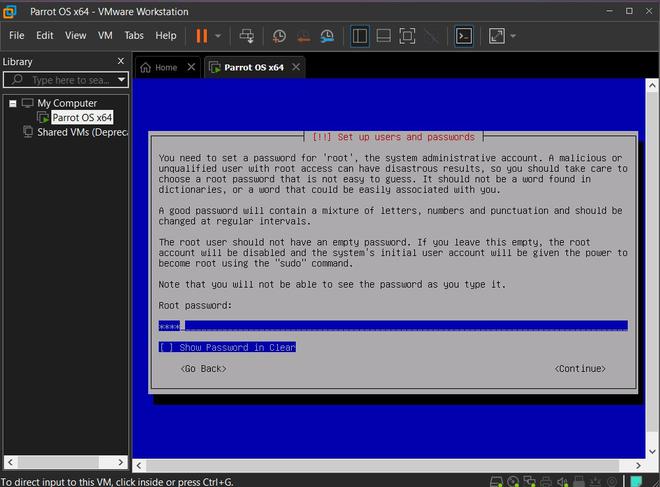Open the console view toolbar icon
This screenshot has height=487, width=660.
[463, 36]
